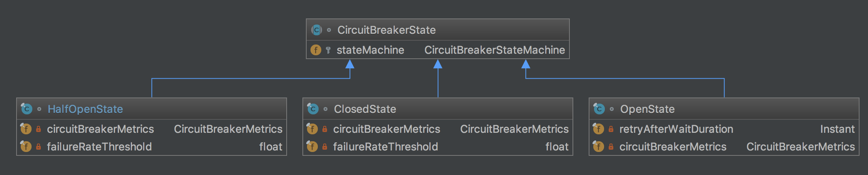Select the OpenState class name

tap(647, 109)
